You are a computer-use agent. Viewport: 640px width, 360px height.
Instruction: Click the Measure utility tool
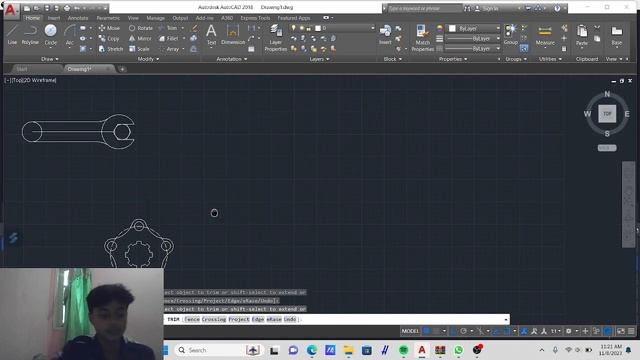[x=545, y=35]
